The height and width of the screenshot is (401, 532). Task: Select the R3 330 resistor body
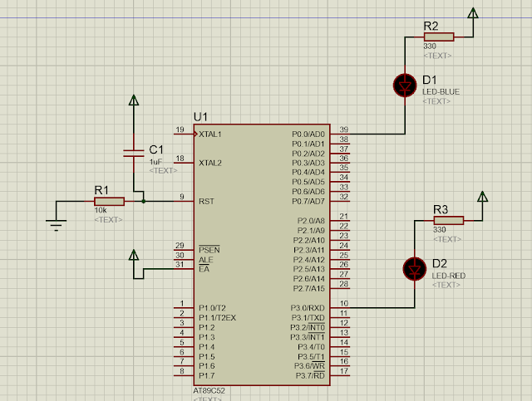pos(449,221)
